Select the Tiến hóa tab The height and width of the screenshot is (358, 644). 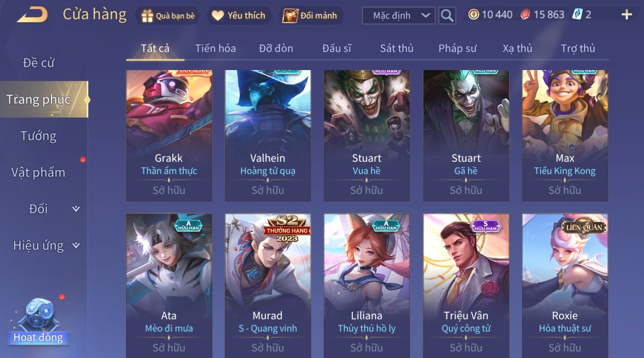coord(216,48)
